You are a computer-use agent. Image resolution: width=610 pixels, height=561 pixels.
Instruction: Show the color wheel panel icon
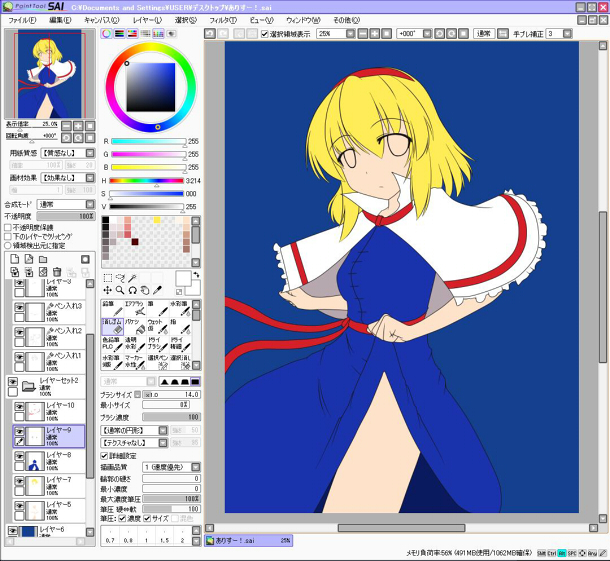[x=106, y=34]
